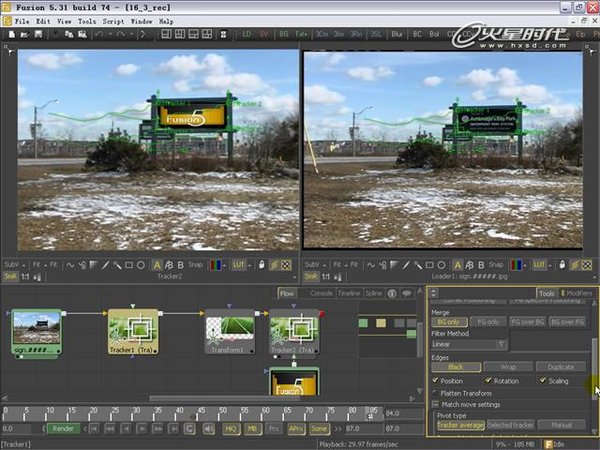Click the green Render button
Image resolution: width=600 pixels, height=450 pixels.
point(63,429)
